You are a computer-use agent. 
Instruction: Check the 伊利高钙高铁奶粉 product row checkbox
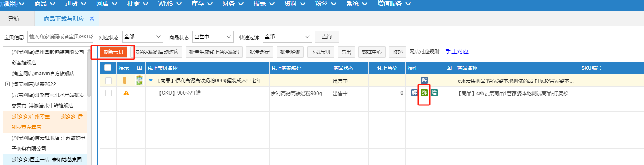click(x=109, y=80)
